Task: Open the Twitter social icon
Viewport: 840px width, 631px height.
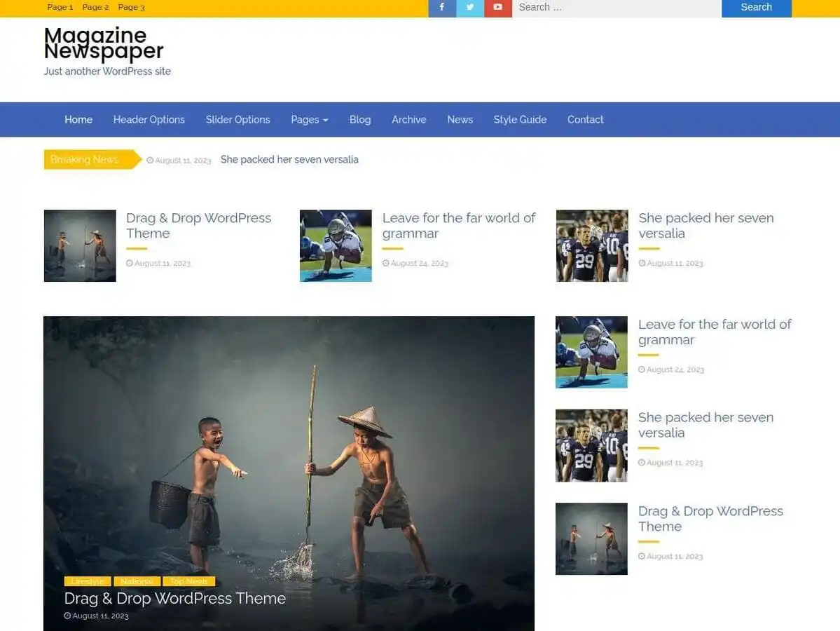Action: 469,8
